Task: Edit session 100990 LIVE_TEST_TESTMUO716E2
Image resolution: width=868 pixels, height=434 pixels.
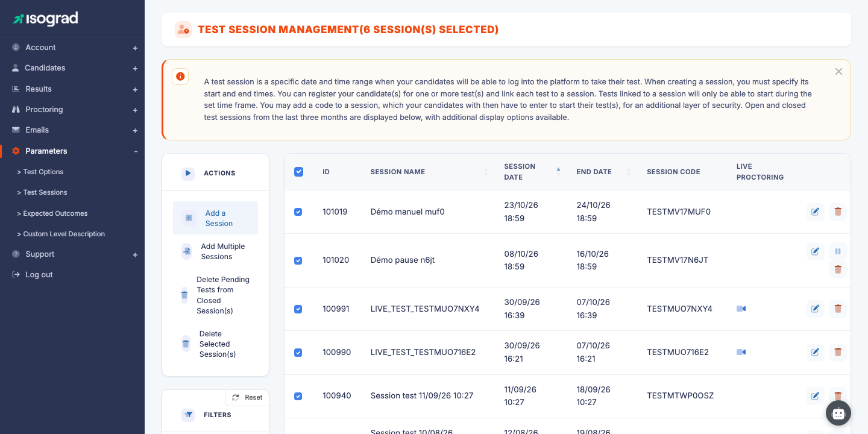Action: coord(816,352)
